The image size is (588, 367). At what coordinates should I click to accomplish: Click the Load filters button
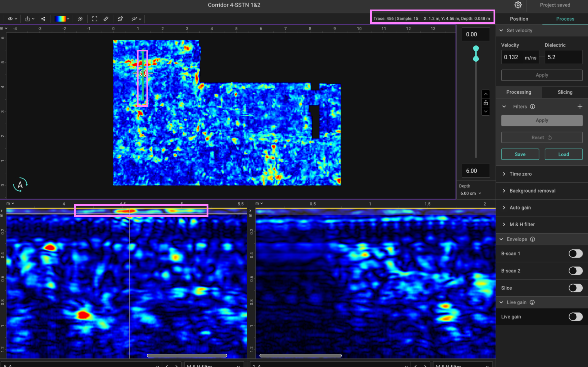(563, 154)
